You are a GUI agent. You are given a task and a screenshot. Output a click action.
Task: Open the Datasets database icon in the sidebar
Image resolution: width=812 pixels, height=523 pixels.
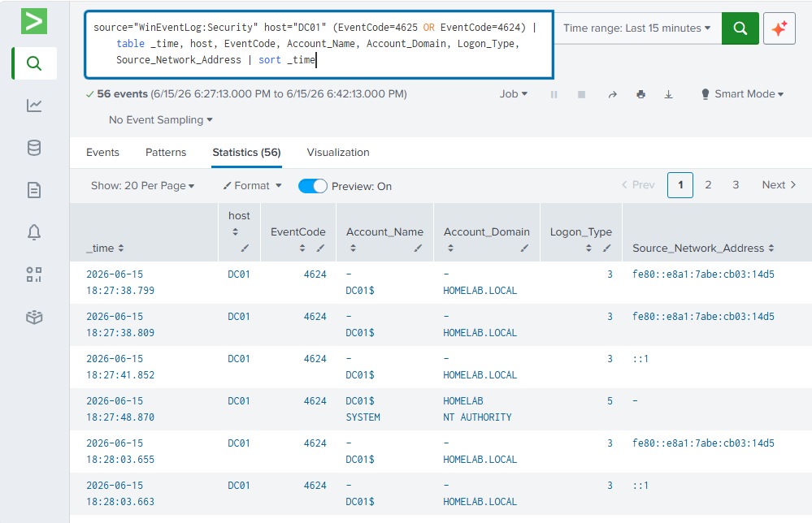tap(34, 148)
